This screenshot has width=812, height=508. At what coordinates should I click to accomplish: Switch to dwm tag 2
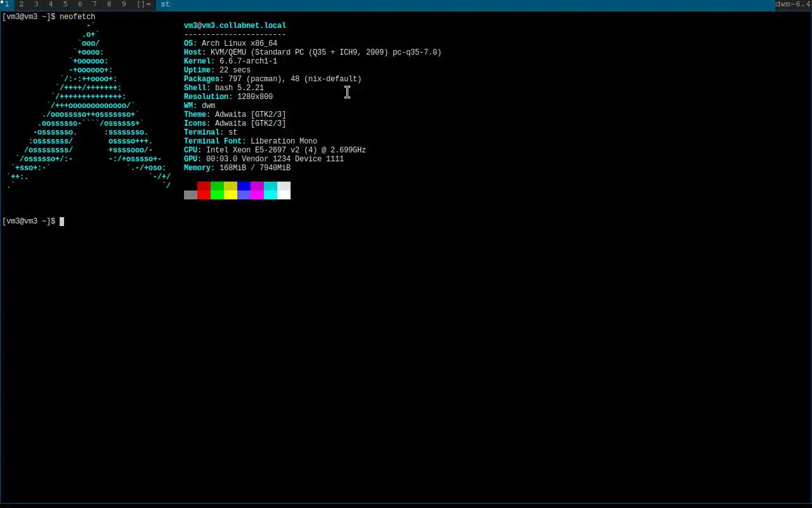(x=21, y=4)
